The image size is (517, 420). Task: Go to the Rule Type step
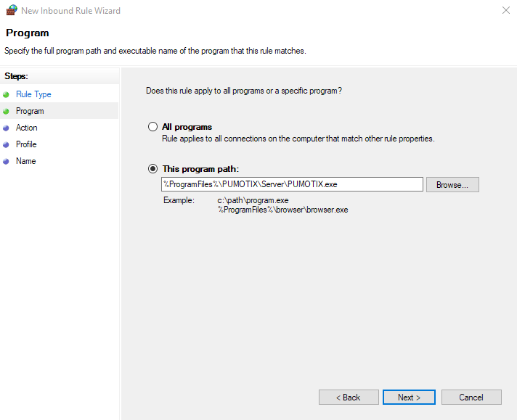pos(33,94)
